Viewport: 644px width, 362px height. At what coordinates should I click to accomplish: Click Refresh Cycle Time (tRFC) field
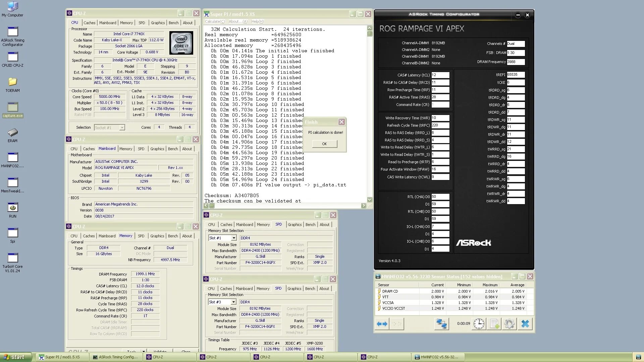click(x=440, y=125)
